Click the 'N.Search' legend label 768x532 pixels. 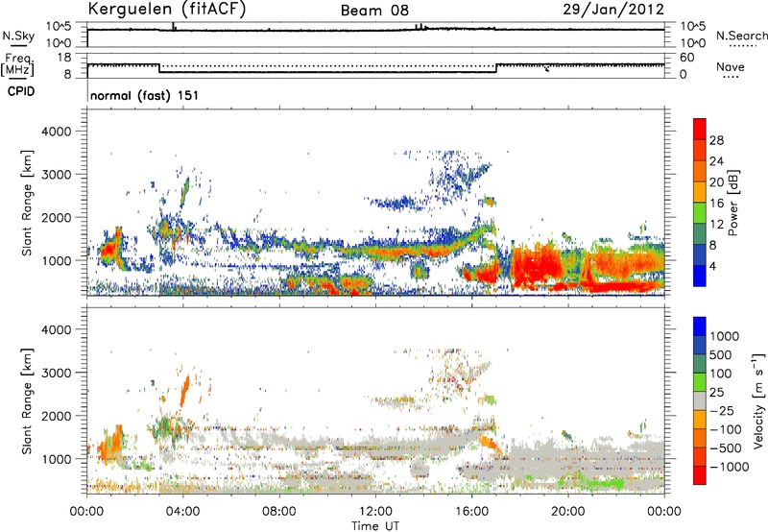[x=742, y=36]
